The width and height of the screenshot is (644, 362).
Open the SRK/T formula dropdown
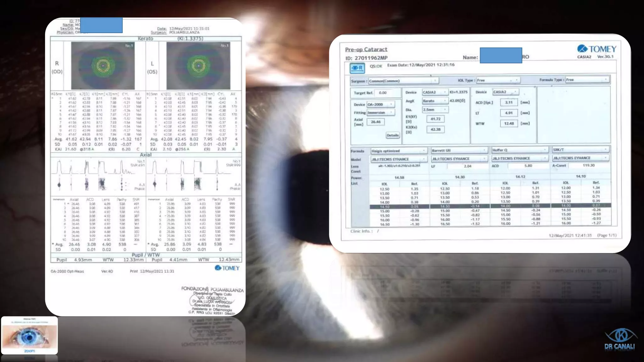click(580, 150)
